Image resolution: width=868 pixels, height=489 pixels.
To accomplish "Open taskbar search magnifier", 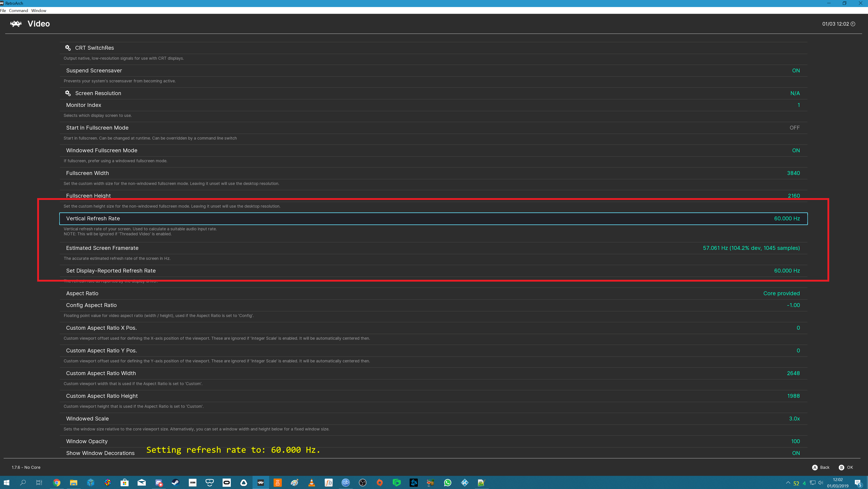I will tap(23, 483).
